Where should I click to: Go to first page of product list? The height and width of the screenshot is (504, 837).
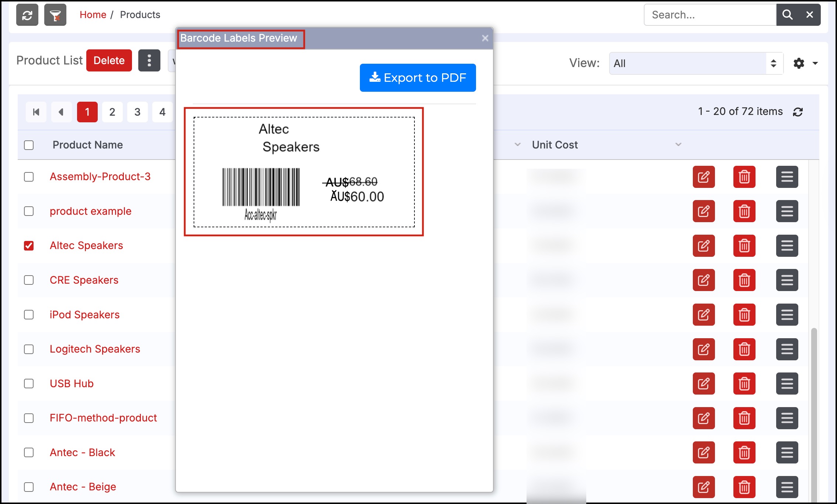pyautogui.click(x=36, y=112)
